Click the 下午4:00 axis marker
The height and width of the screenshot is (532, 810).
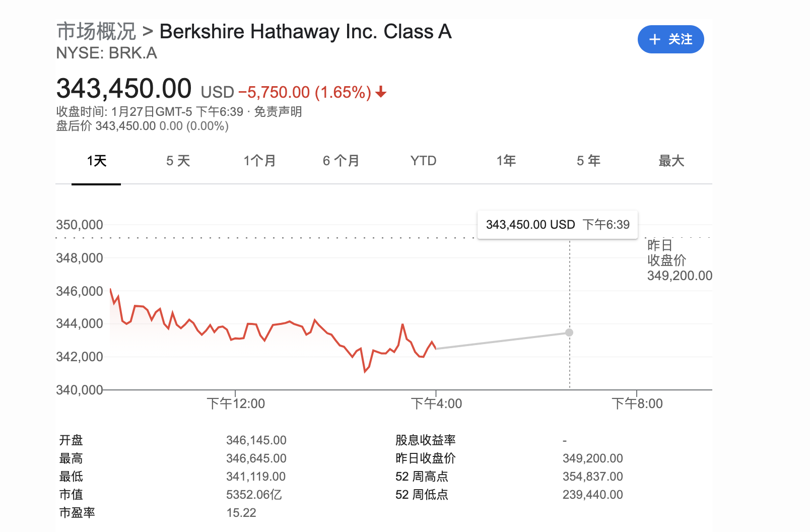pos(436,403)
